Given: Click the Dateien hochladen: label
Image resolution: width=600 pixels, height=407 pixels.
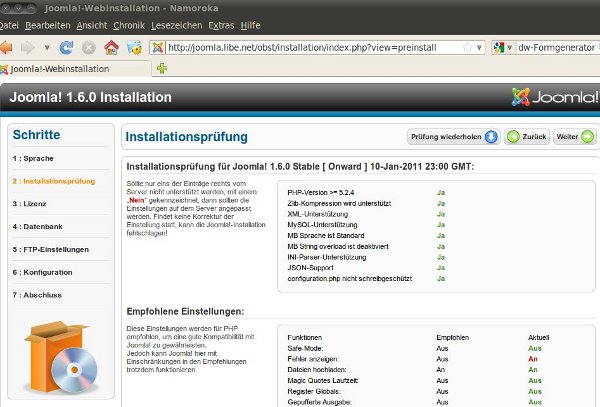Looking at the screenshot, I should click(x=317, y=370).
